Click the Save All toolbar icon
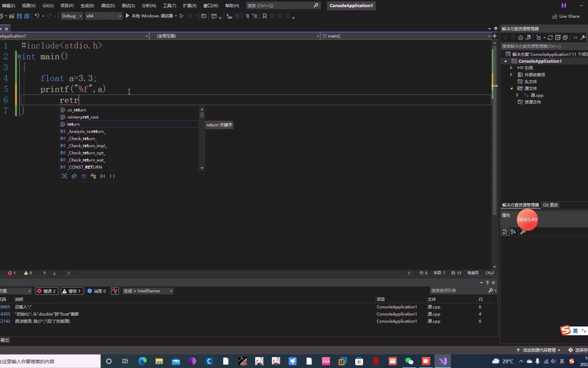Viewport: 588px width, 368px height. coord(27,16)
